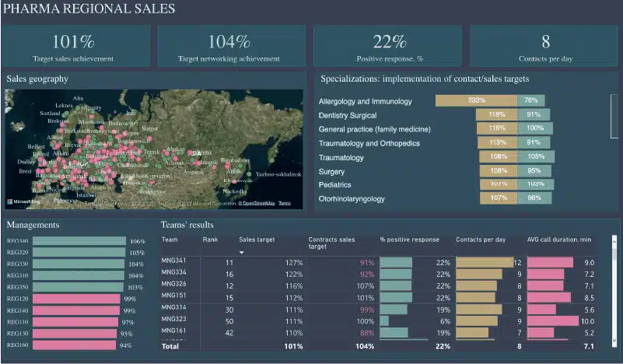Select the pink REG120 bar
This screenshot has height=364, width=623.
76,299
